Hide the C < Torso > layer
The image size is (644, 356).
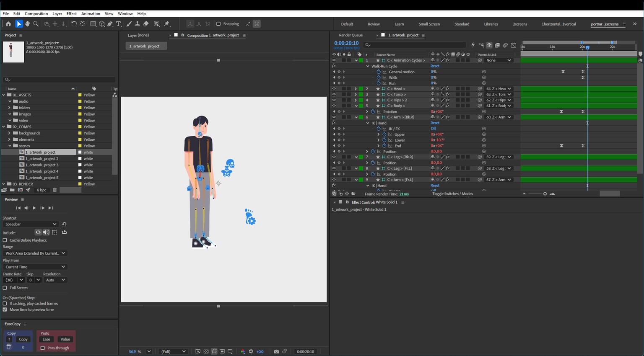coord(334,94)
